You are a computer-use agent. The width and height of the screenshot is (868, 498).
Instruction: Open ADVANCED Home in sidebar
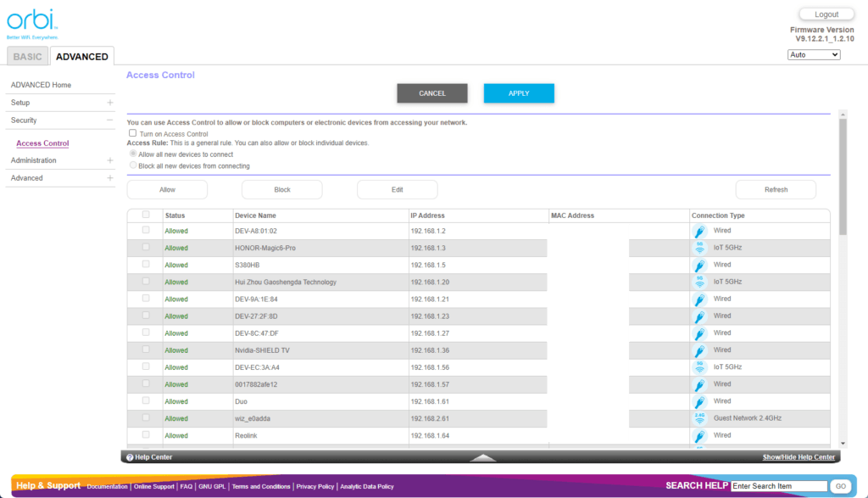[41, 85]
